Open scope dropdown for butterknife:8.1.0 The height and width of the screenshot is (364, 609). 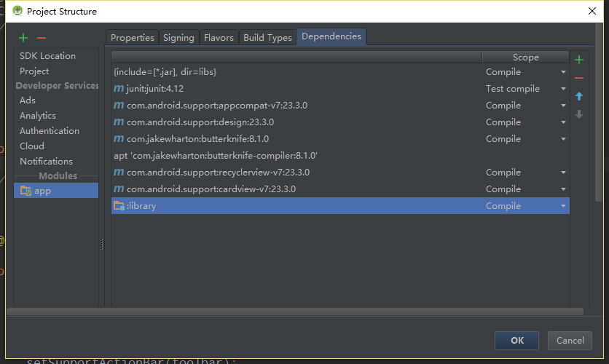563,139
